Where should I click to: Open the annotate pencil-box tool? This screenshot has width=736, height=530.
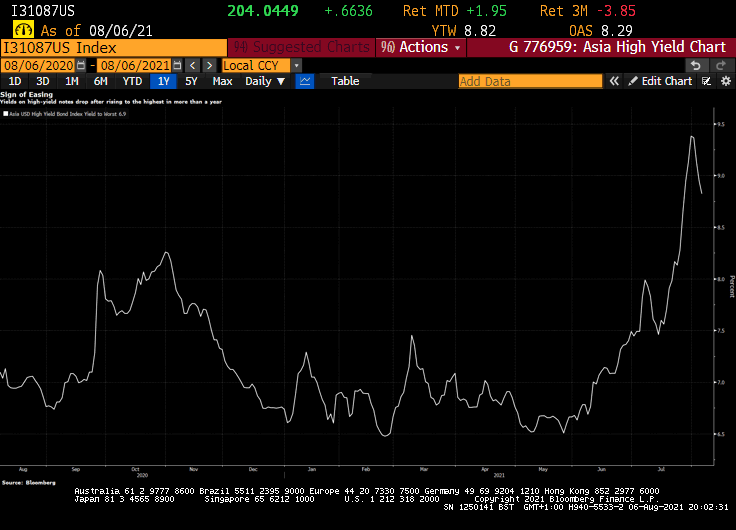click(x=706, y=81)
